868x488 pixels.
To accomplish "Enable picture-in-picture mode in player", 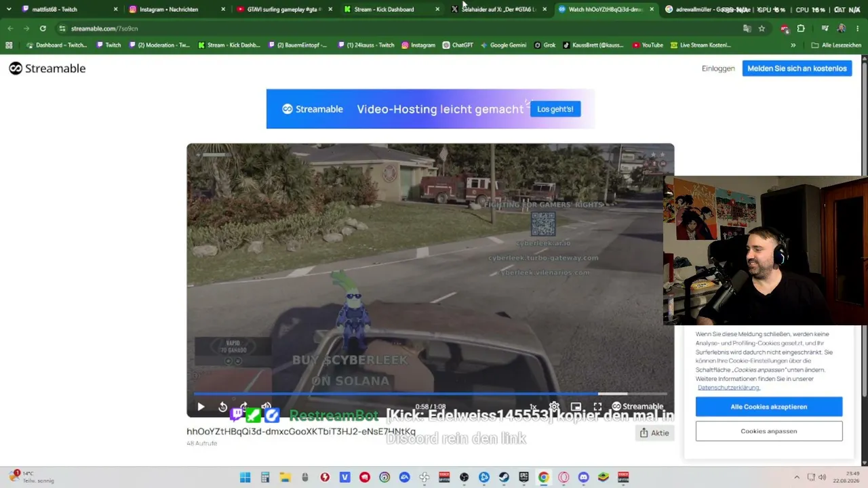I will (576, 407).
